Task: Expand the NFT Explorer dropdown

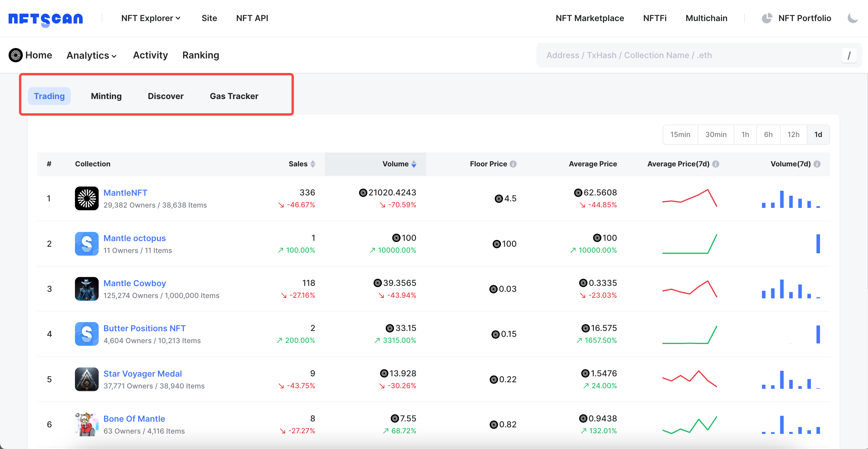Action: [150, 18]
